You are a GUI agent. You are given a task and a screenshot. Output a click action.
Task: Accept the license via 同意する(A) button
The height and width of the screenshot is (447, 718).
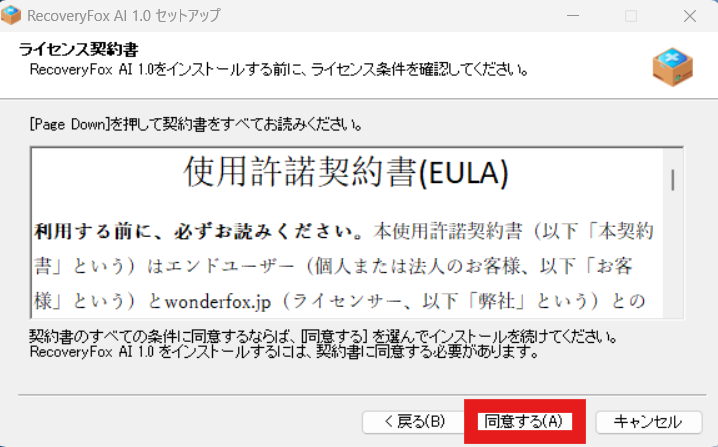(x=525, y=421)
